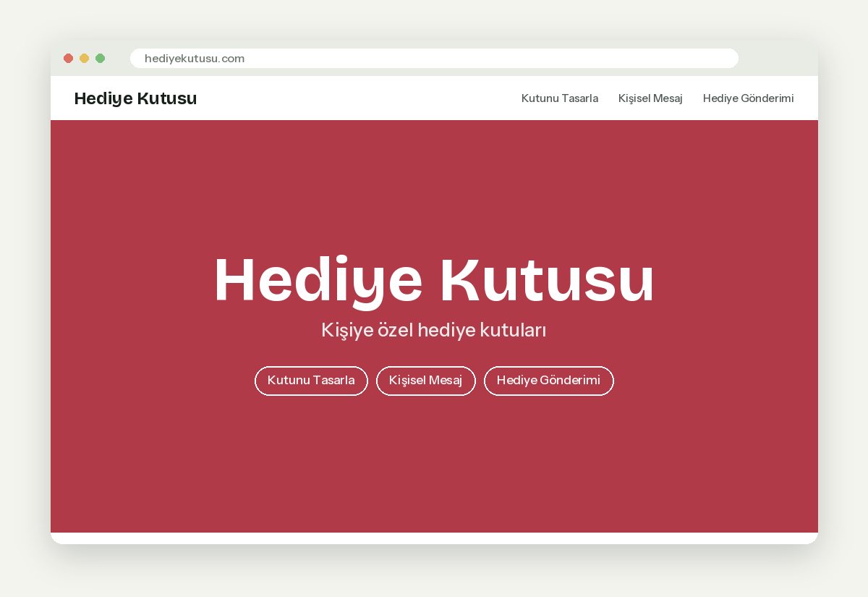Click the Kişisel Mesaj pill button in hero
The image size is (868, 597).
click(x=426, y=381)
